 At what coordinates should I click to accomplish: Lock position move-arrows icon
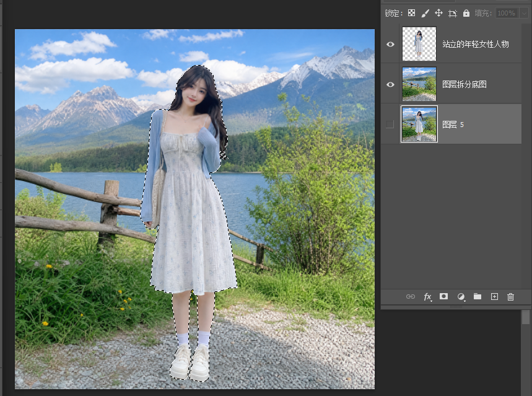(x=438, y=13)
